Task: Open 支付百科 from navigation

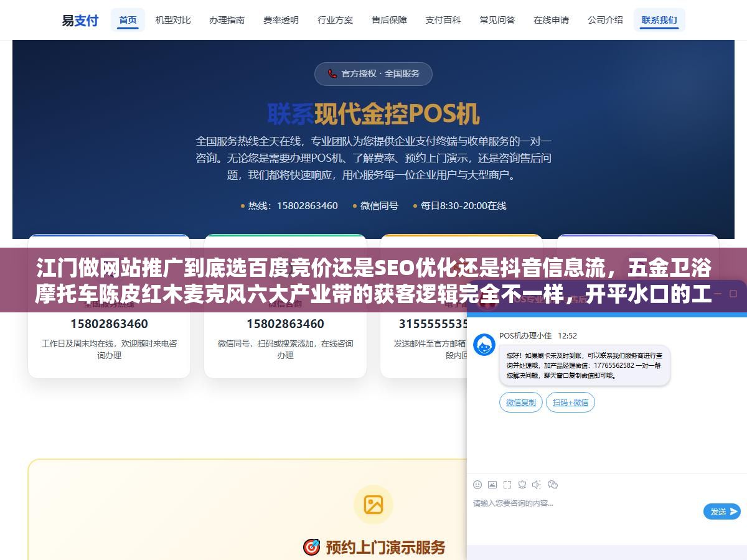Action: 443,20
